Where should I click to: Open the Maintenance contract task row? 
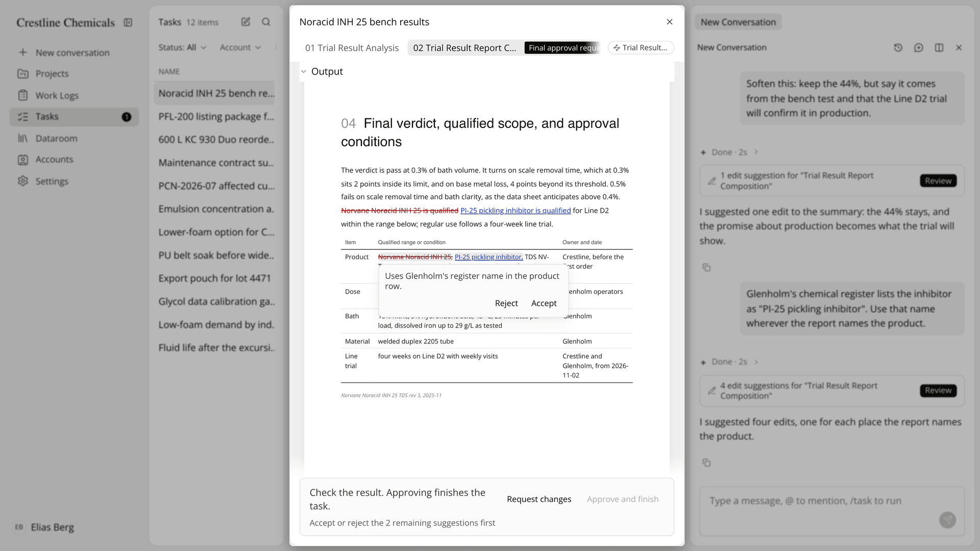(214, 163)
